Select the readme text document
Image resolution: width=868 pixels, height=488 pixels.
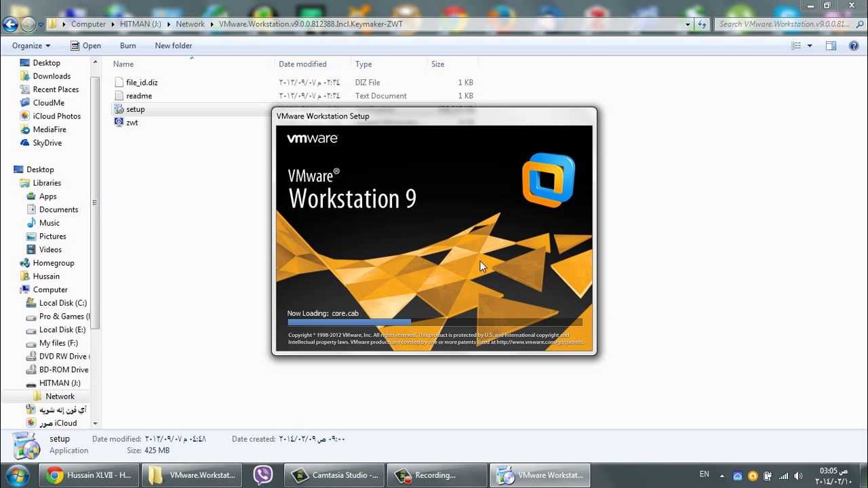point(139,96)
